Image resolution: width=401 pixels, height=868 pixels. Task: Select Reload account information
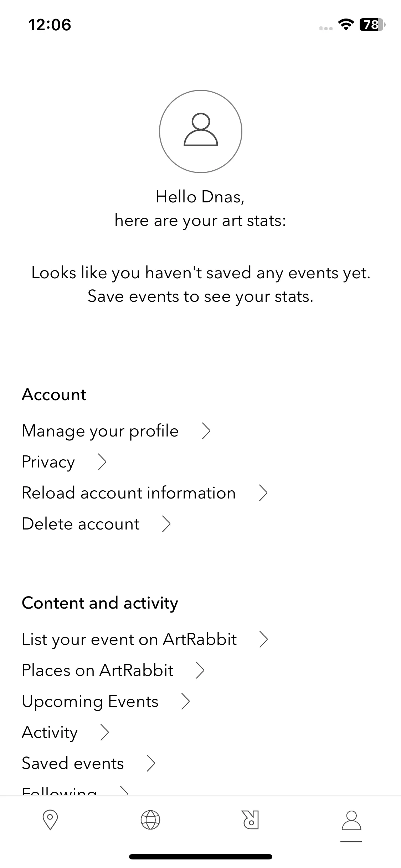coord(129,493)
